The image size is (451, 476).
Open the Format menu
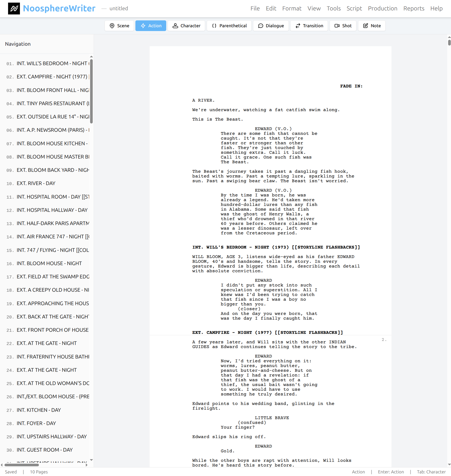coord(292,8)
